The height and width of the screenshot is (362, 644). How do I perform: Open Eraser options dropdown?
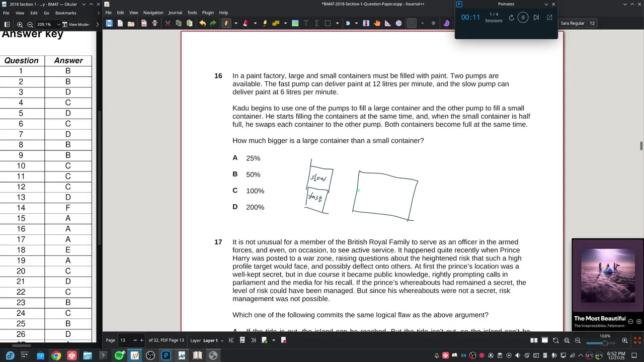coord(255,23)
